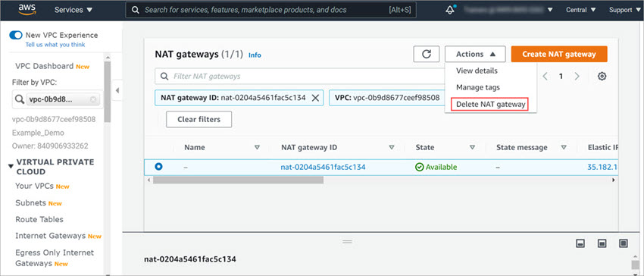Open the Tell us what you think link

pyautogui.click(x=55, y=45)
